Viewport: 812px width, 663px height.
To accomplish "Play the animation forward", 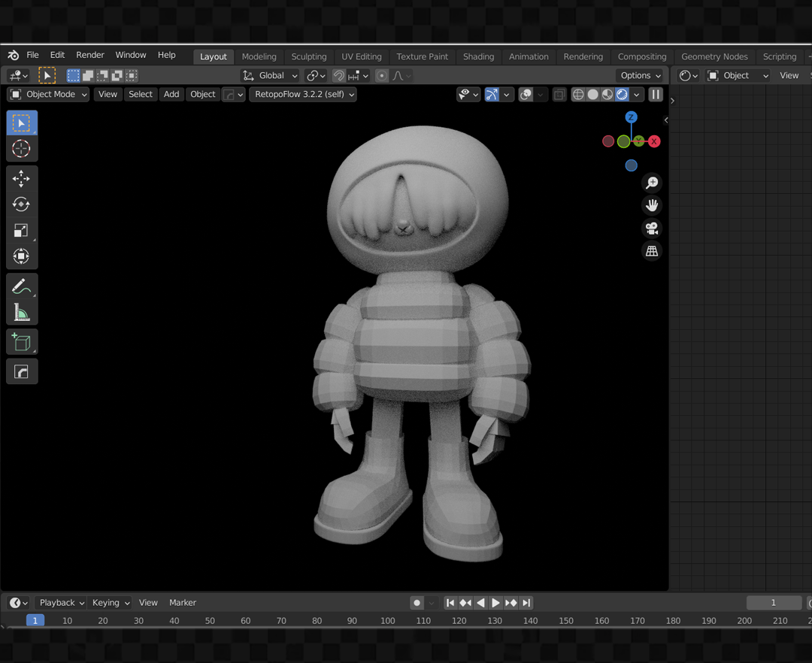I will 495,602.
